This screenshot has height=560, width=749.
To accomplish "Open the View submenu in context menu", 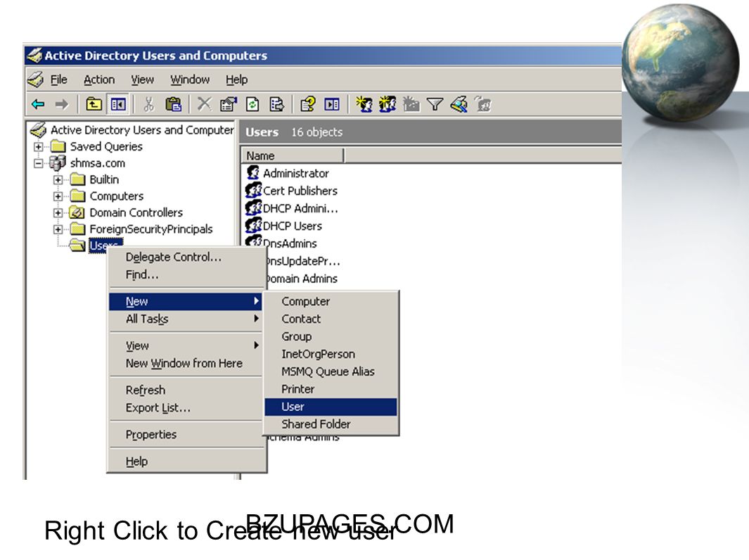I will click(x=186, y=345).
